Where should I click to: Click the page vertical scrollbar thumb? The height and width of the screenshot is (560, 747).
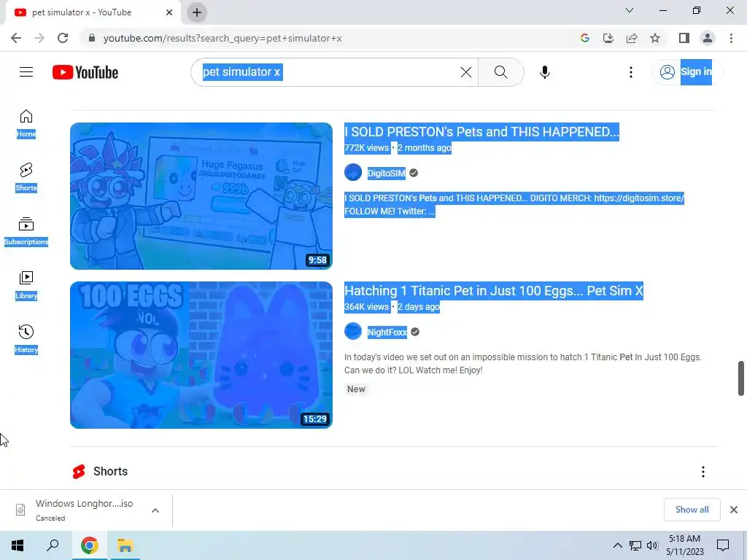click(x=741, y=378)
